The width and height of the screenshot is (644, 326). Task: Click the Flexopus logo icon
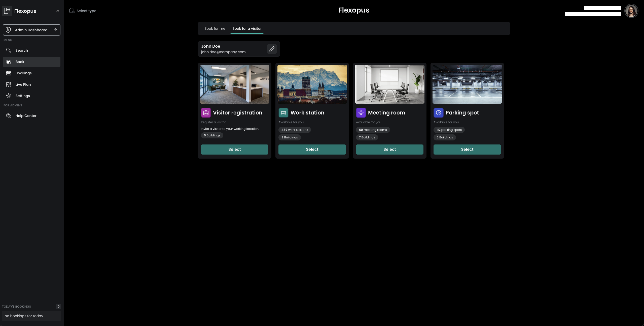click(x=7, y=11)
